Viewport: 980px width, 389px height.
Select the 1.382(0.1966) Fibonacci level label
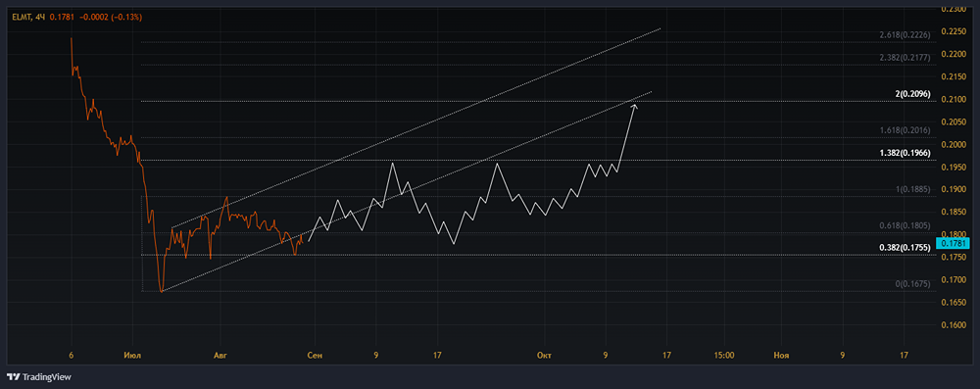point(905,153)
